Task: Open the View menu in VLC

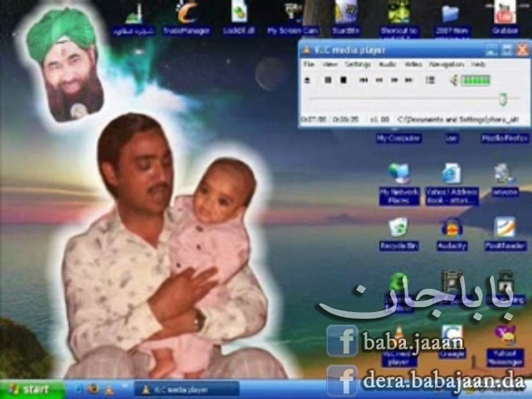Action: [329, 64]
